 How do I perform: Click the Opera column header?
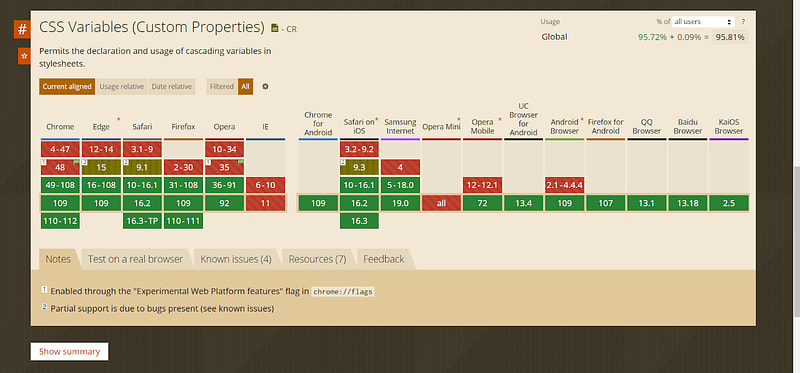(224, 127)
